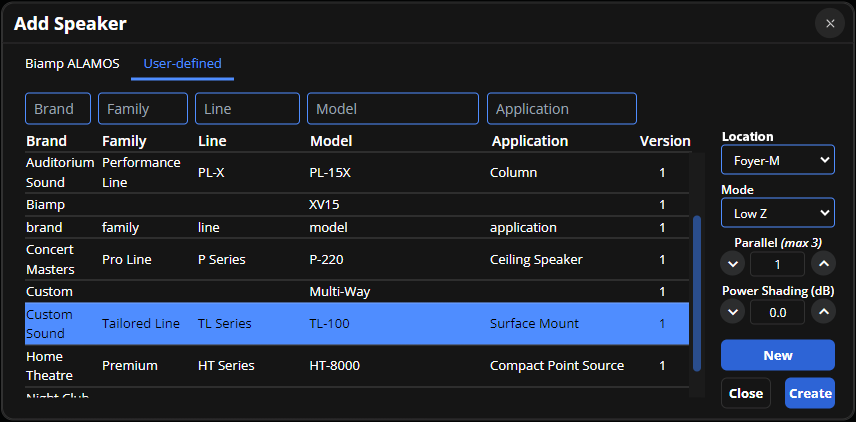The image size is (856, 422).
Task: Focus the Application filter field
Action: pos(561,108)
